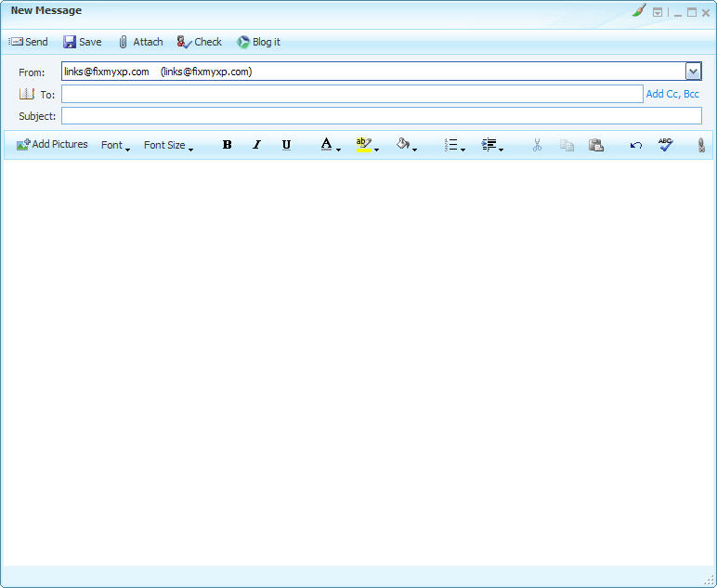
Task: Send the message with the Send button
Action: [x=28, y=42]
